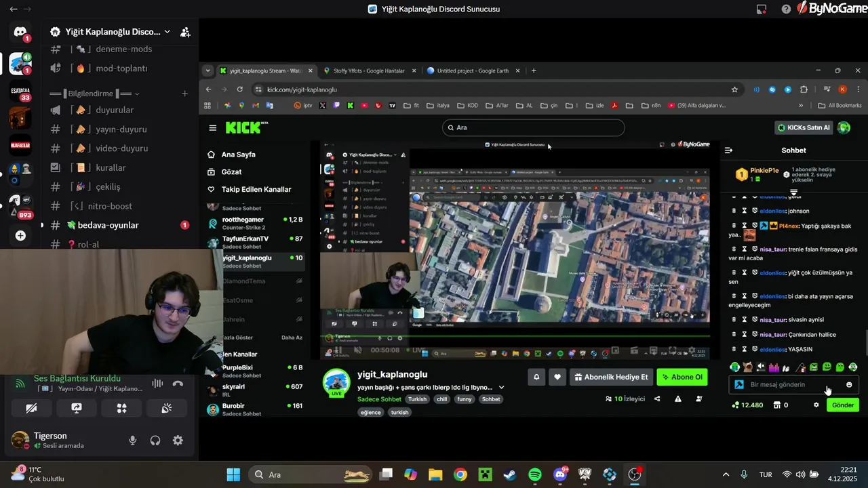Open Discord direct messages home icon
Viewport: 868px width, 488px height.
pyautogui.click(x=20, y=33)
